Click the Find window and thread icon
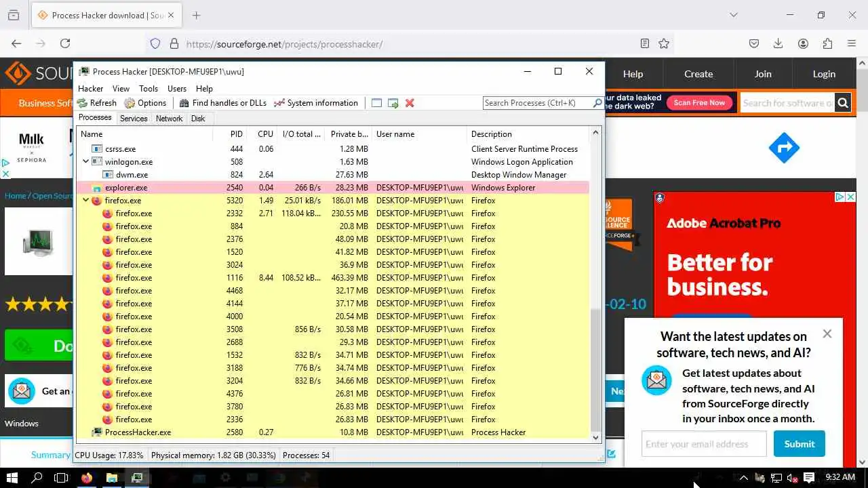 click(393, 103)
